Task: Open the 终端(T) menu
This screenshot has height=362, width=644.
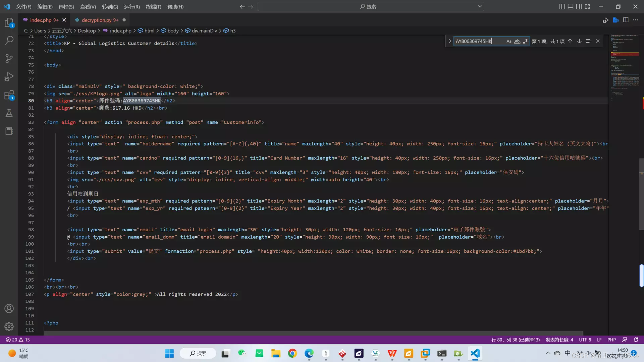Action: 153,7
